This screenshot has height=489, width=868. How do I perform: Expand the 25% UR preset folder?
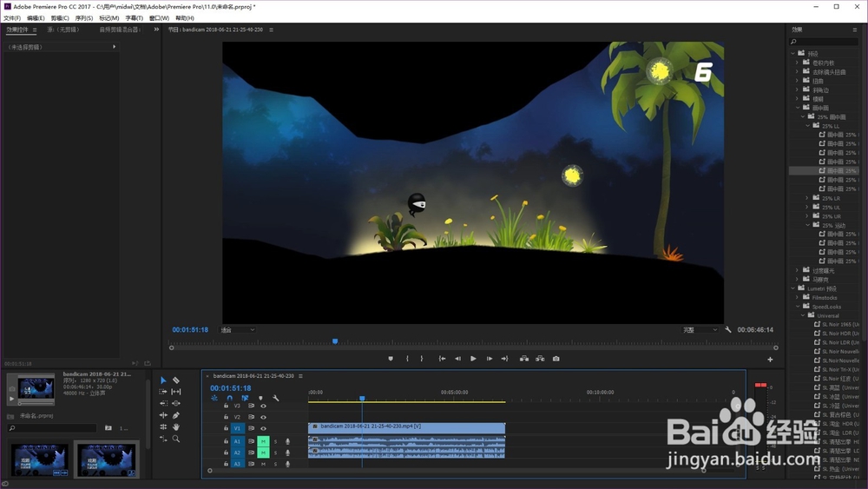(x=807, y=216)
